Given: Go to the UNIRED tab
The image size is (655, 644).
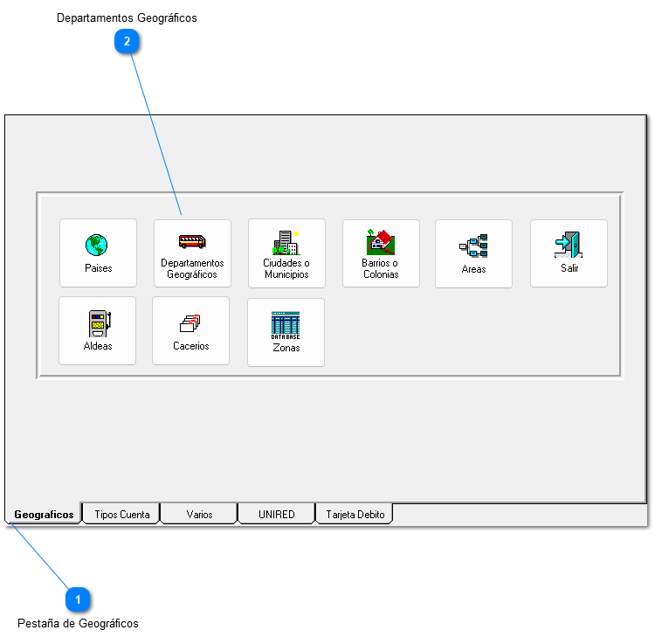Looking at the screenshot, I should pyautogui.click(x=276, y=515).
